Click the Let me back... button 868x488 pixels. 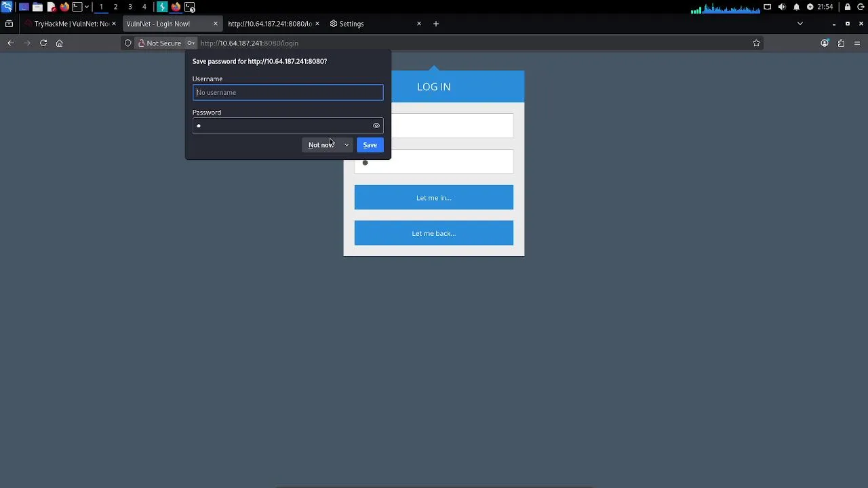pyautogui.click(x=434, y=233)
